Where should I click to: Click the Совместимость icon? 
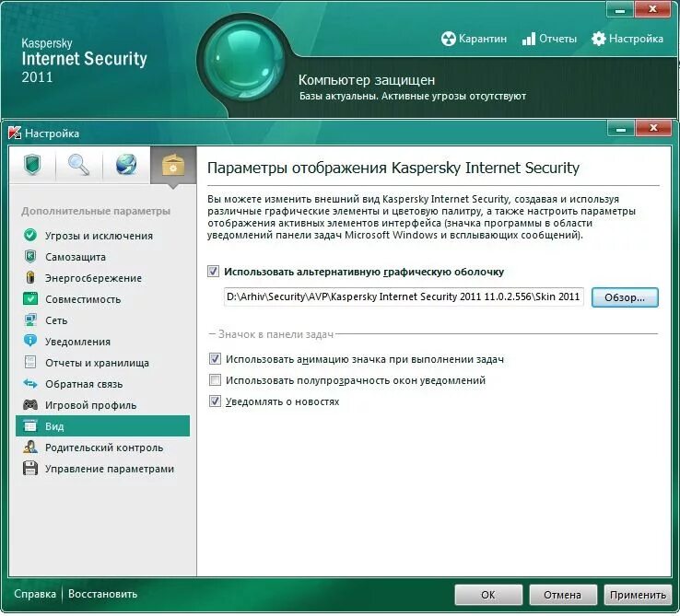tap(29, 298)
